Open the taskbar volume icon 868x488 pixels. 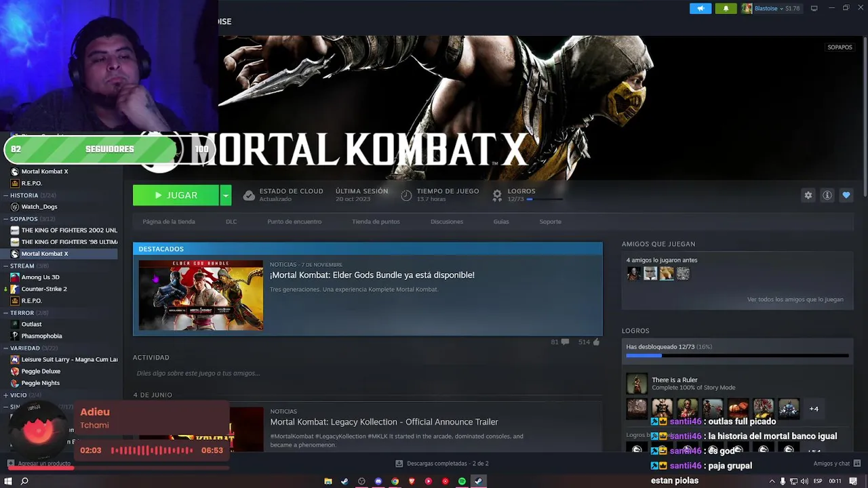[x=804, y=481]
